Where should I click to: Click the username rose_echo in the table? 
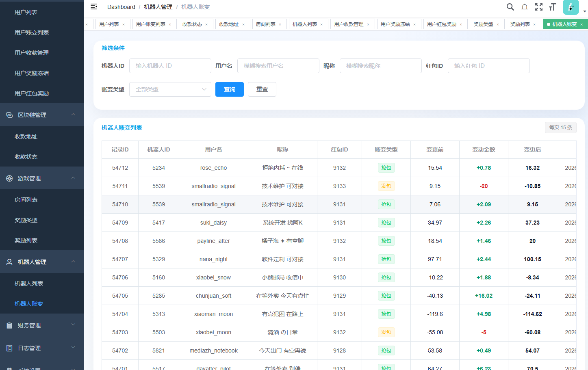click(x=213, y=168)
